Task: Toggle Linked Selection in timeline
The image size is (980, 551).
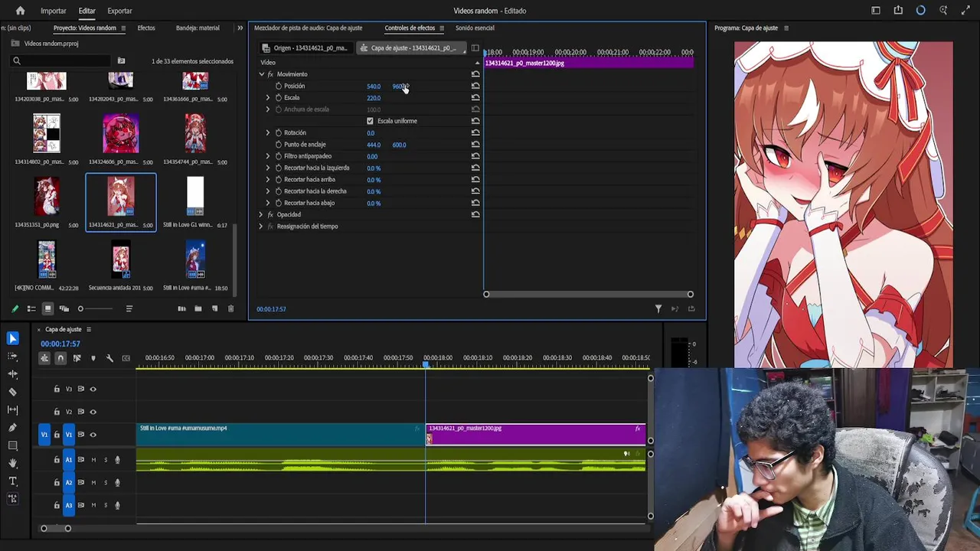Action: (x=77, y=358)
